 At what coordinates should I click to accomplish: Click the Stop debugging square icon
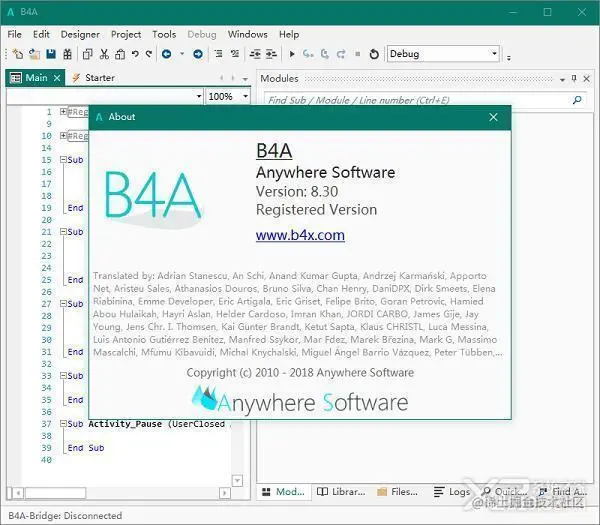(x=358, y=54)
